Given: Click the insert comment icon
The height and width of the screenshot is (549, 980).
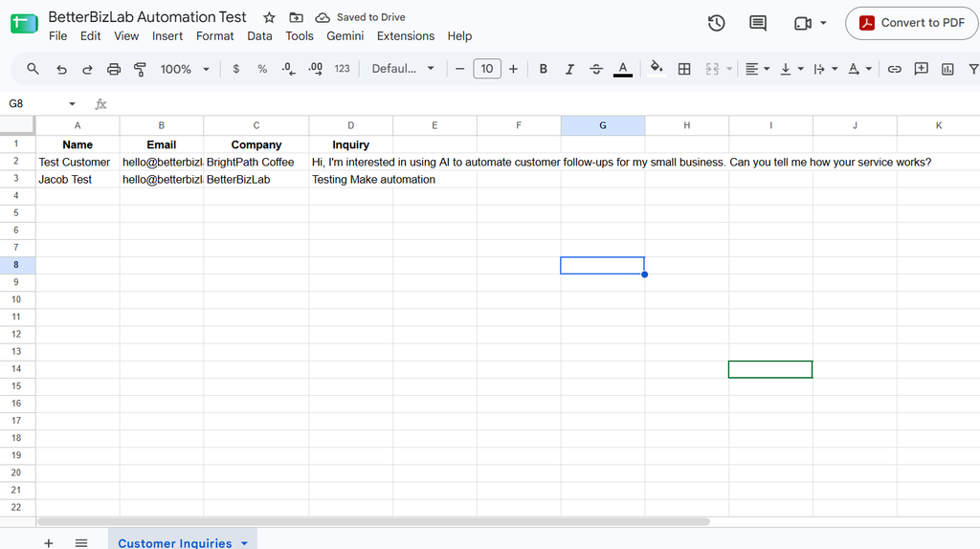Looking at the screenshot, I should point(922,69).
